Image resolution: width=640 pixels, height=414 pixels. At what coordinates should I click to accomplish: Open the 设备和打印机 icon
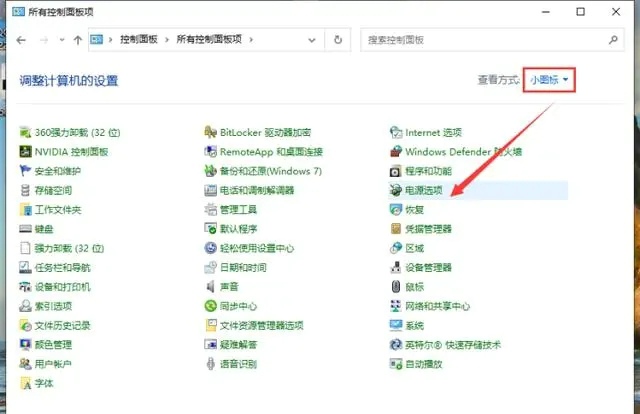click(x=25, y=287)
